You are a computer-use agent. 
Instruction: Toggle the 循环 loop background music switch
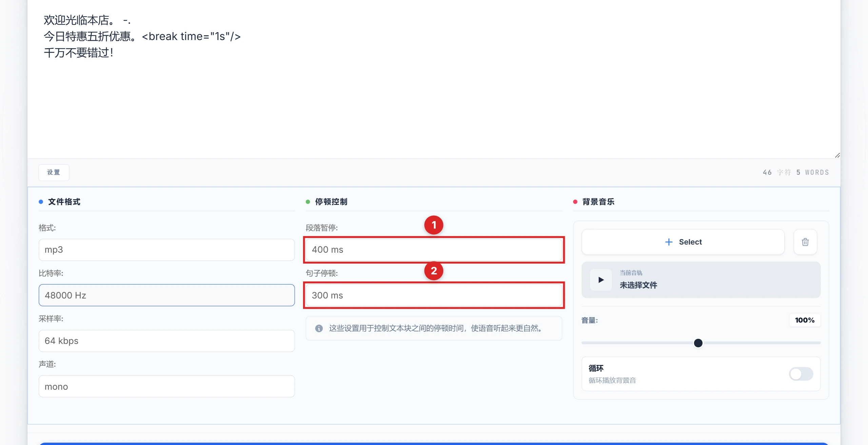[x=801, y=374]
